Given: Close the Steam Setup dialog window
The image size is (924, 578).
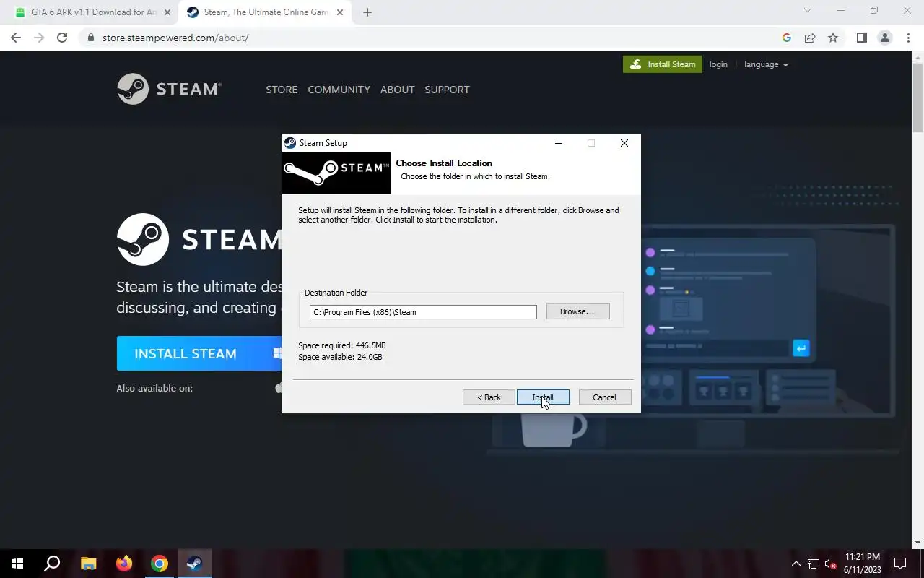Looking at the screenshot, I should (624, 143).
